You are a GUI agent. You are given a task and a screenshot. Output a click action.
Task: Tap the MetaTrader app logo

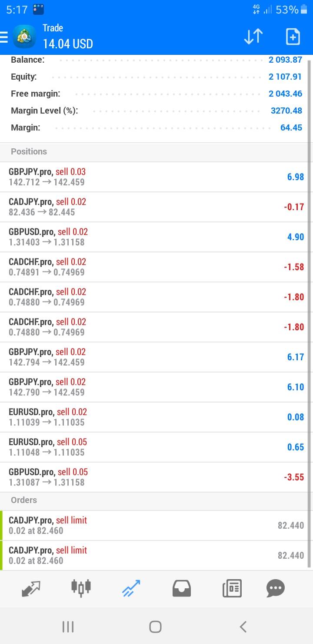pyautogui.click(x=25, y=37)
